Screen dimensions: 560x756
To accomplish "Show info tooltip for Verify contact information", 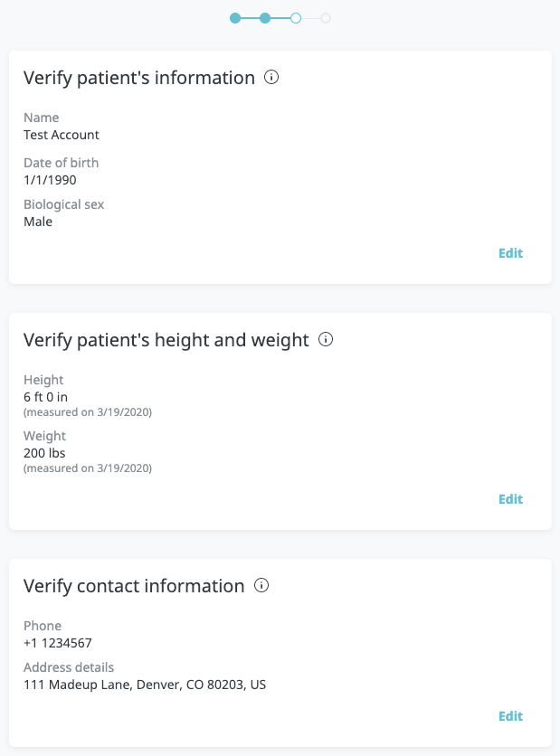I will tap(261, 586).
